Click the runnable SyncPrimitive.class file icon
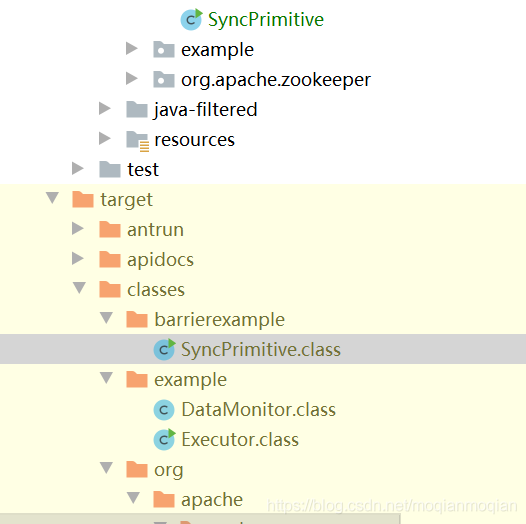The image size is (526, 524). [x=164, y=350]
